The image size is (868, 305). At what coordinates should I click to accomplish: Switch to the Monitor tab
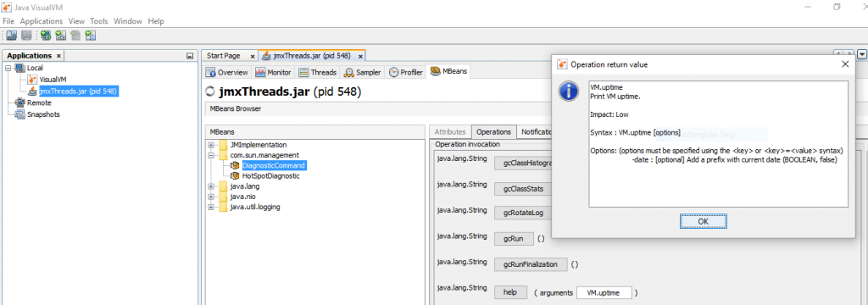[273, 73]
